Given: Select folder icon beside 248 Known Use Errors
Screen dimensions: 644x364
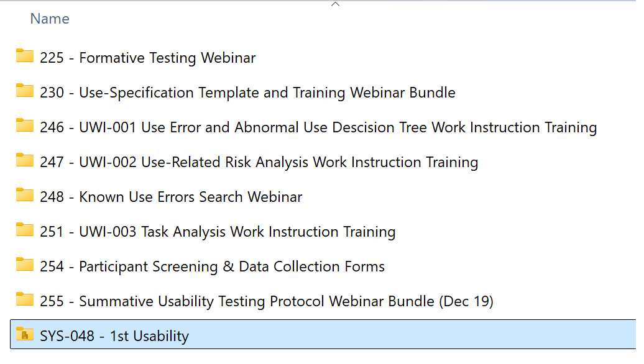Looking at the screenshot, I should 25,195.
